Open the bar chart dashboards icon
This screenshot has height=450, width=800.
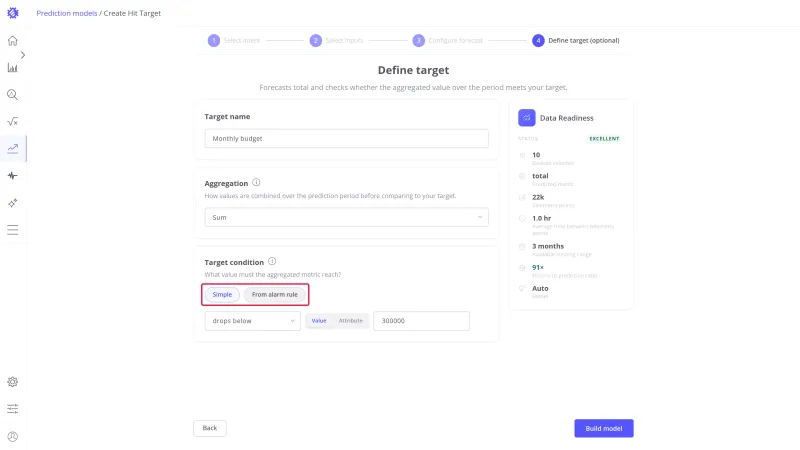[13, 68]
